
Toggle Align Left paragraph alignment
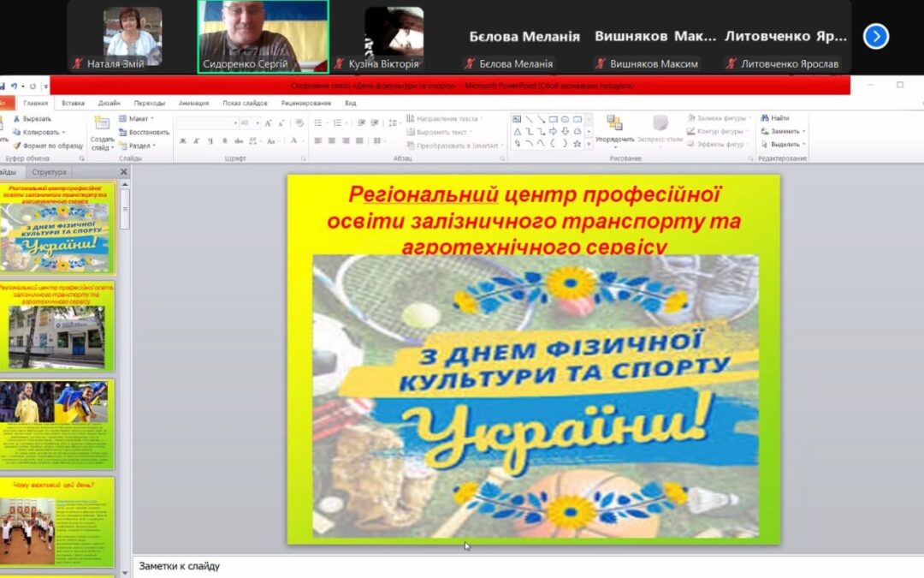pos(318,141)
